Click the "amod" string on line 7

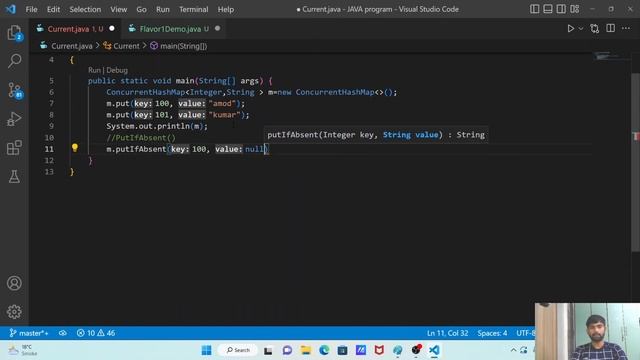click(x=222, y=104)
